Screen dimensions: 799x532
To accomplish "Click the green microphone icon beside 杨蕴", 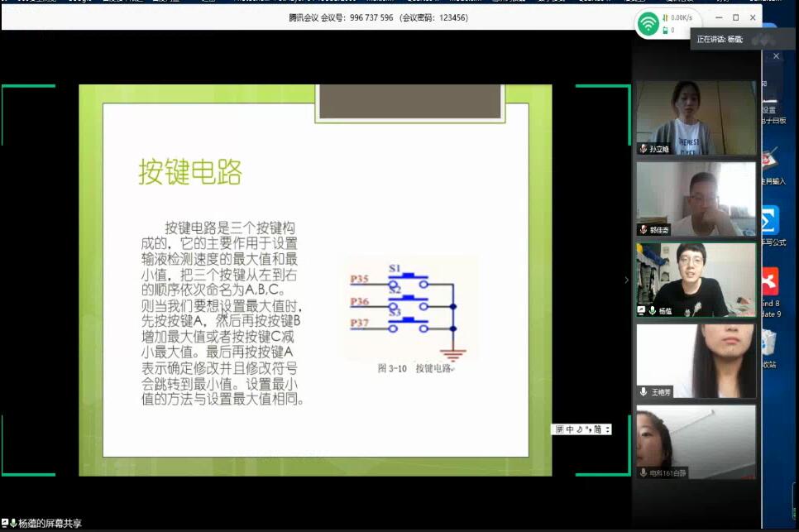I will [653, 310].
